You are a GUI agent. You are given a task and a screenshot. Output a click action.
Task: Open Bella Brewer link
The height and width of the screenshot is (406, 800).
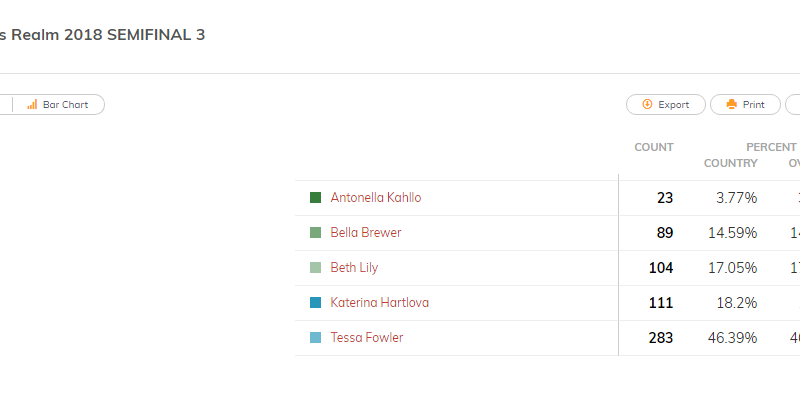[366, 233]
